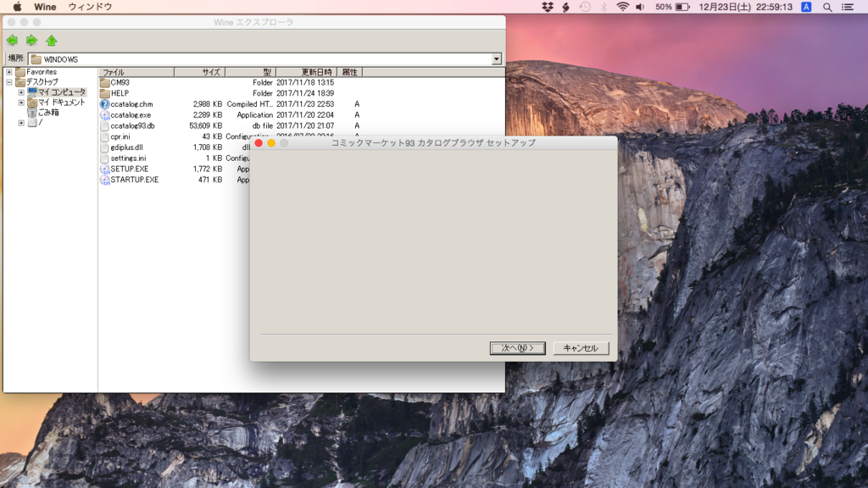Select Favorites in the tree
The height and width of the screenshot is (488, 868).
coord(42,72)
